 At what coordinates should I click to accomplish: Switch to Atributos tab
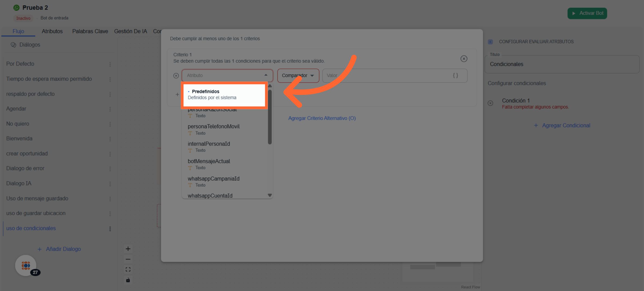(x=52, y=31)
